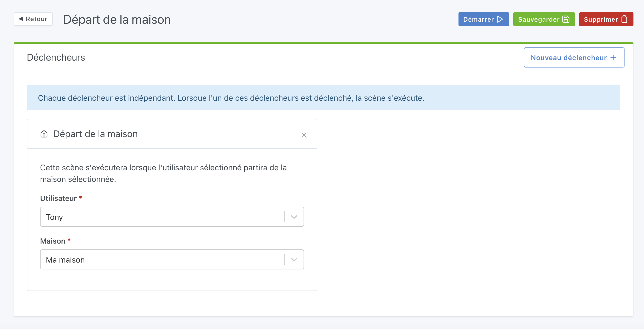Remove the Départ de la maison trigger
644x329 pixels.
pyautogui.click(x=304, y=135)
